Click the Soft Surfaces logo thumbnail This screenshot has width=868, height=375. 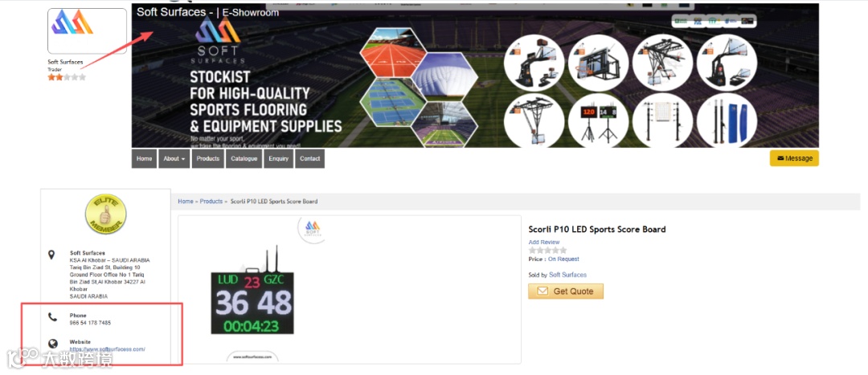coord(87,31)
